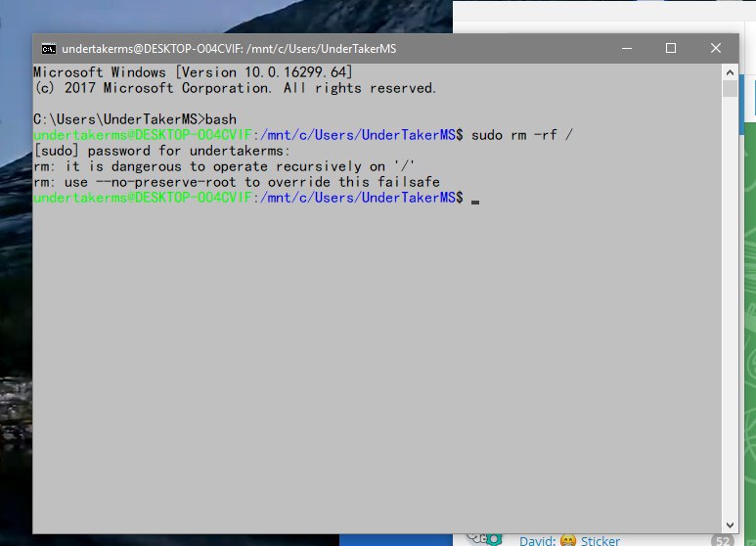Click the window title text undertakerms@DESKTOP-O04CVIF

229,49
